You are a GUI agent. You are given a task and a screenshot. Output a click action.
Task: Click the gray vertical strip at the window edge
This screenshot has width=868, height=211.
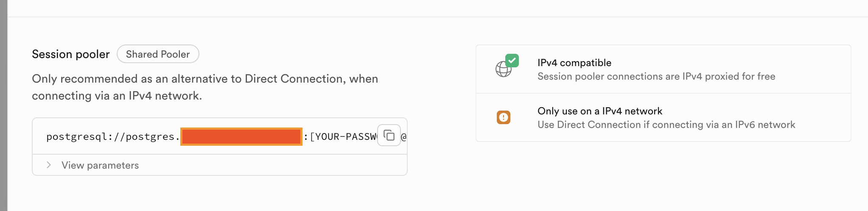coord(3,105)
